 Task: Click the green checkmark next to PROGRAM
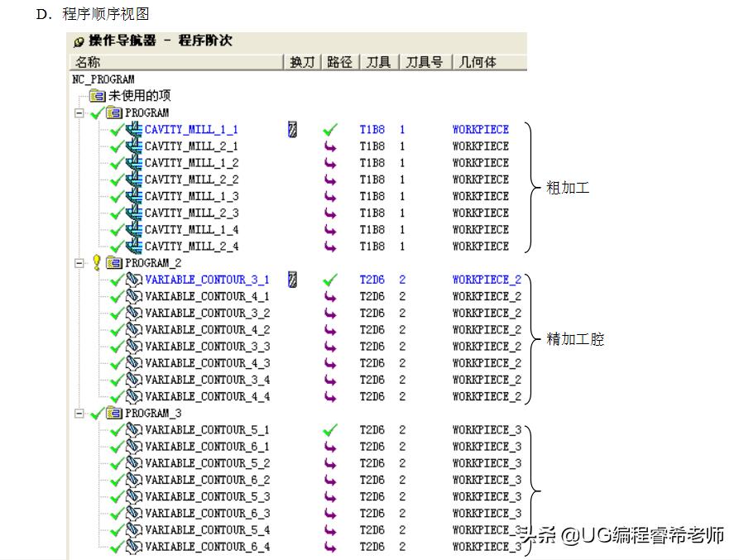(x=94, y=112)
